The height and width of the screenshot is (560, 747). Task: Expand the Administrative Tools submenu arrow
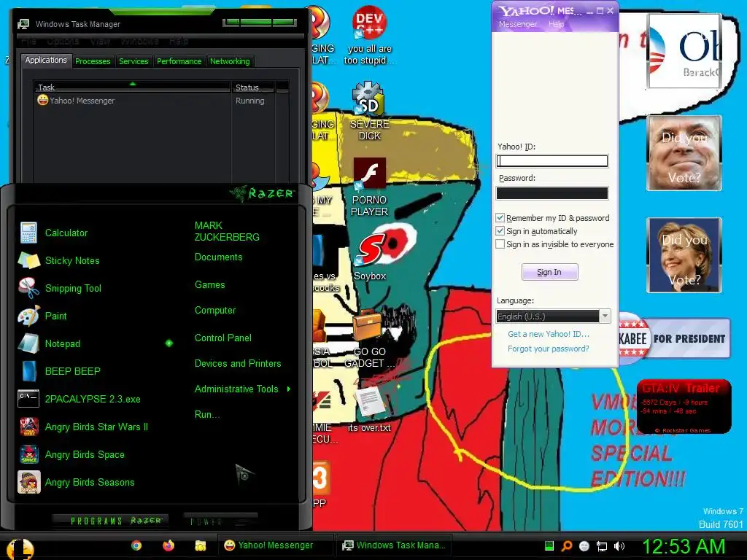click(x=289, y=389)
